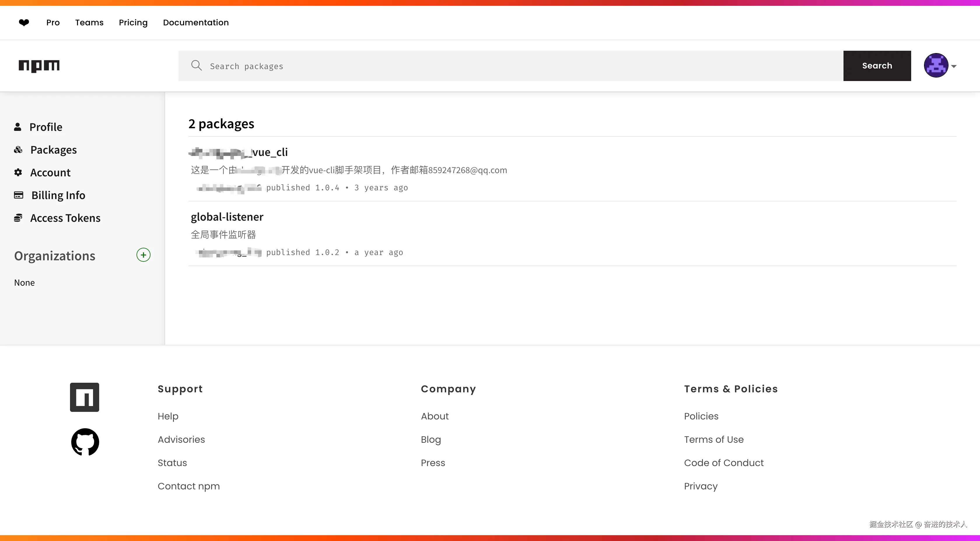Click the npm logo in header
This screenshot has height=541, width=980.
point(39,66)
